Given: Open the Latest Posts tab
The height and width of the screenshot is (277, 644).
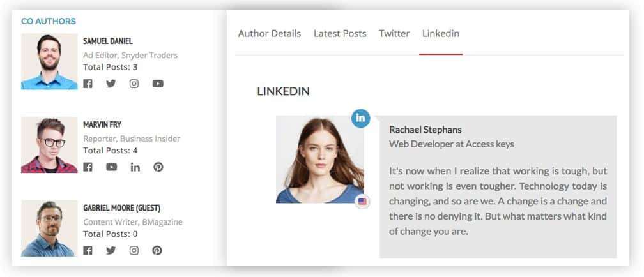Looking at the screenshot, I should (x=340, y=34).
